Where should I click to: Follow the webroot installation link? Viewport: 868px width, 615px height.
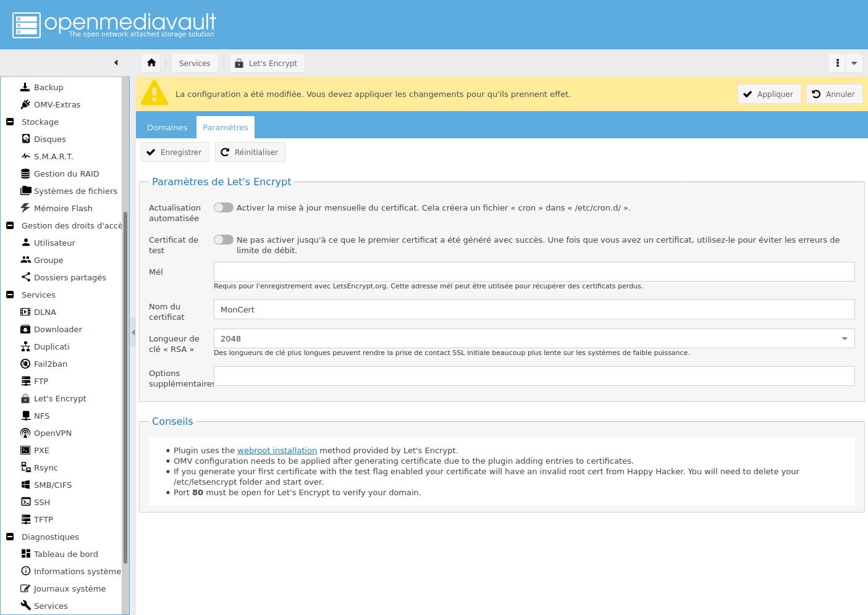(277, 451)
